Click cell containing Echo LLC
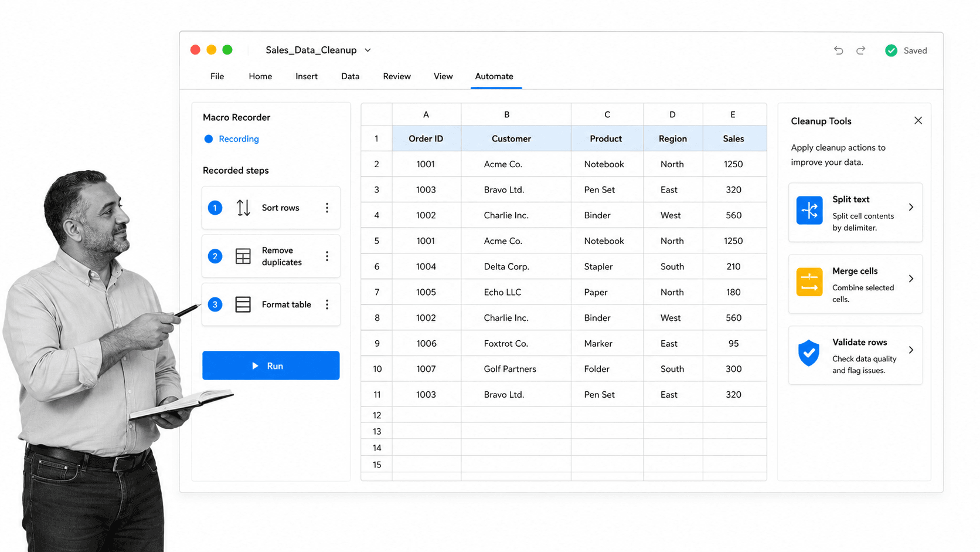 tap(516, 292)
